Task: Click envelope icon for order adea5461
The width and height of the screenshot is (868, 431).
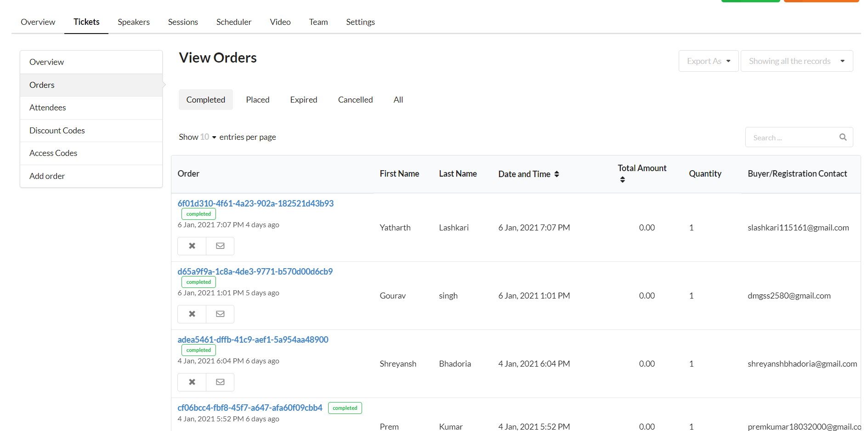Action: click(220, 382)
